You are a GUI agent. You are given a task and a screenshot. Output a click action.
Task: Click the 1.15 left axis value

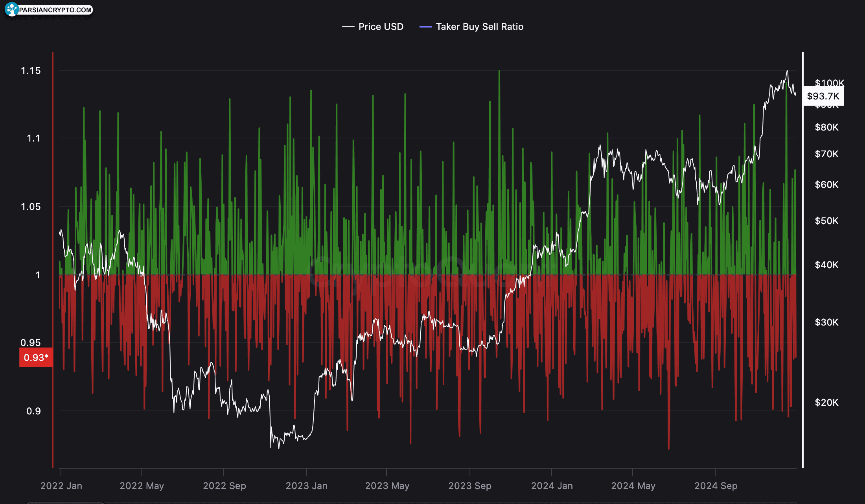[31, 71]
